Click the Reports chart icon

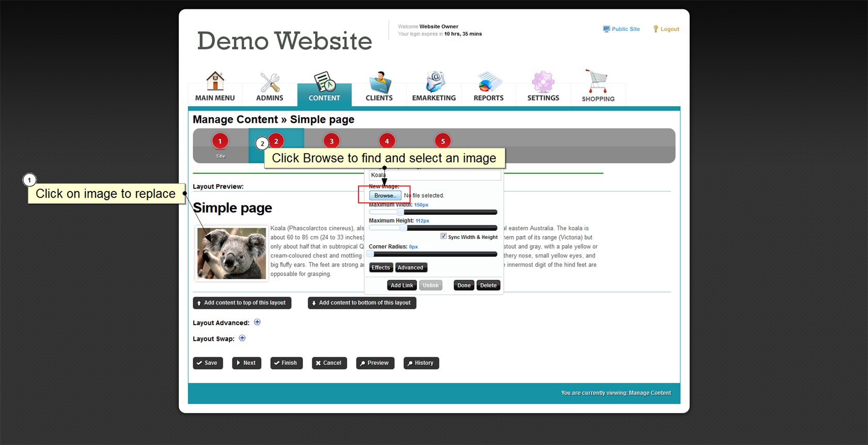coord(488,83)
